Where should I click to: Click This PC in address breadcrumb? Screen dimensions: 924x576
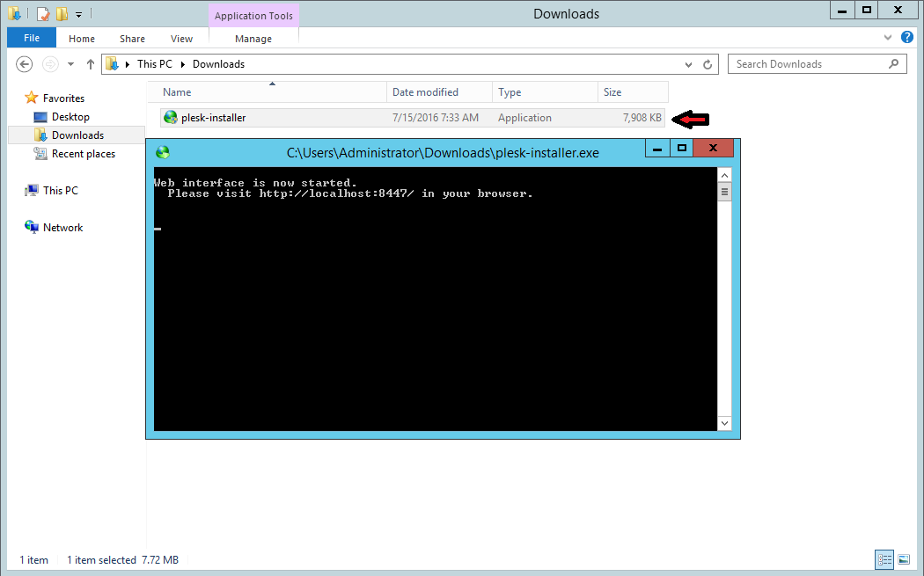(x=154, y=64)
